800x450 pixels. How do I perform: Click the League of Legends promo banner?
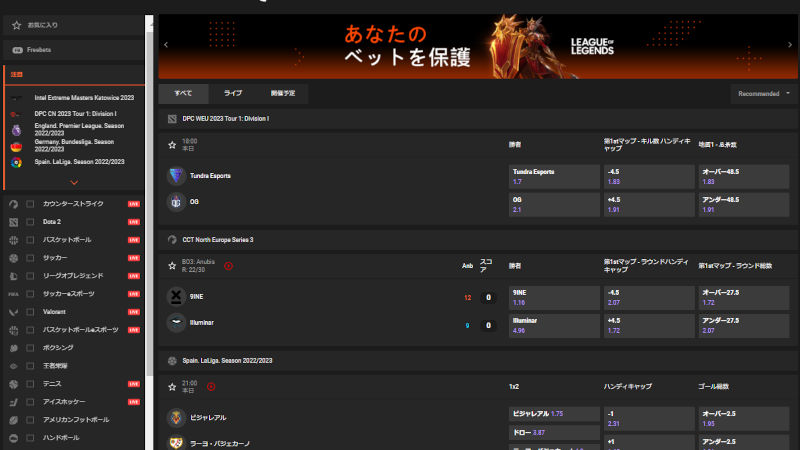(478, 46)
